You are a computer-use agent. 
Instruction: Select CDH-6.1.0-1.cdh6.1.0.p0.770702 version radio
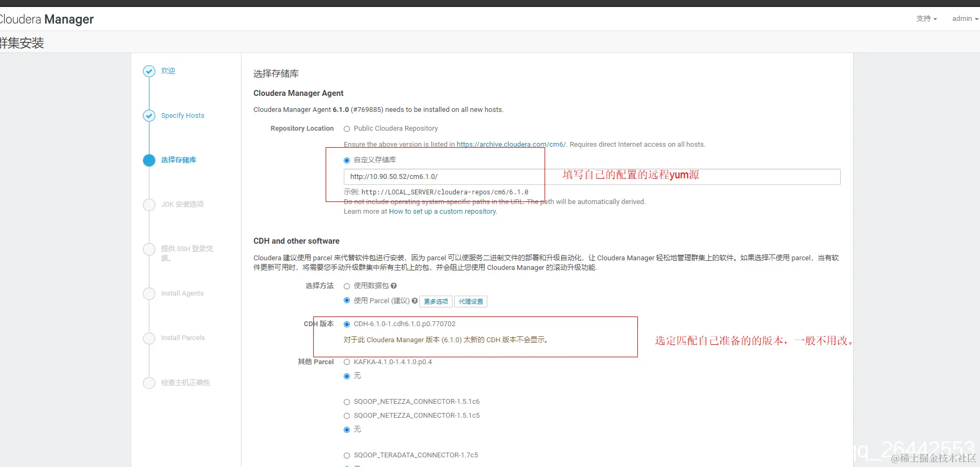[346, 324]
